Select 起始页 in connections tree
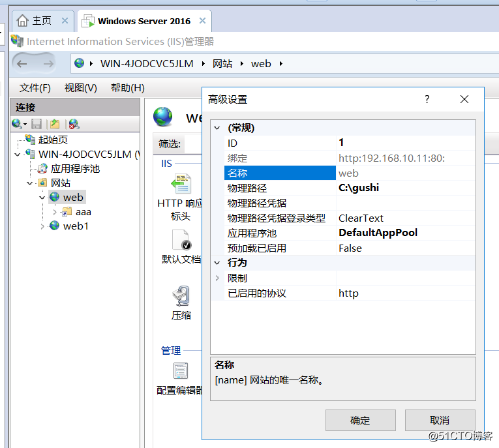The height and width of the screenshot is (448, 499). coord(53,140)
